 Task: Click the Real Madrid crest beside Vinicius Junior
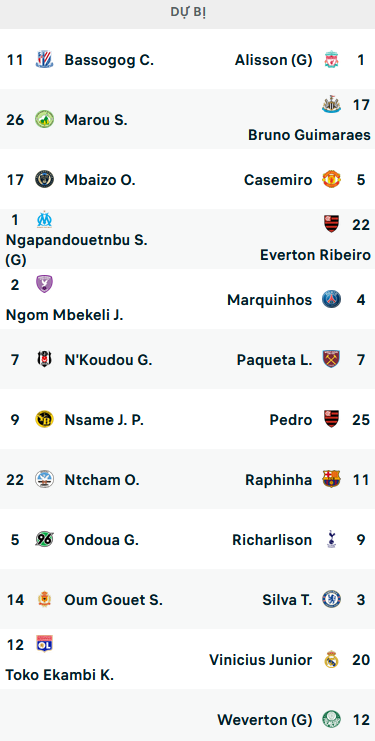pos(331,660)
